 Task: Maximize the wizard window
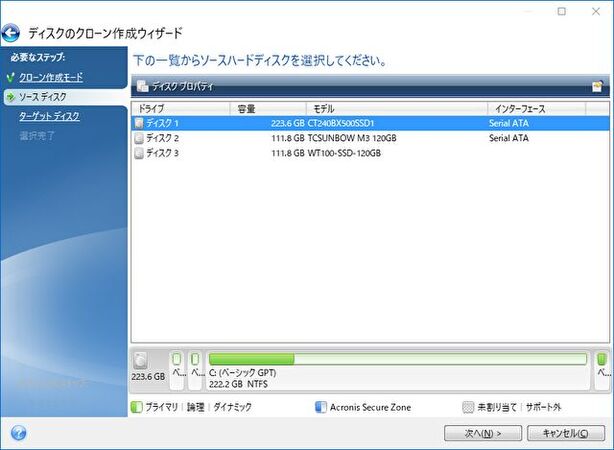tap(562, 11)
